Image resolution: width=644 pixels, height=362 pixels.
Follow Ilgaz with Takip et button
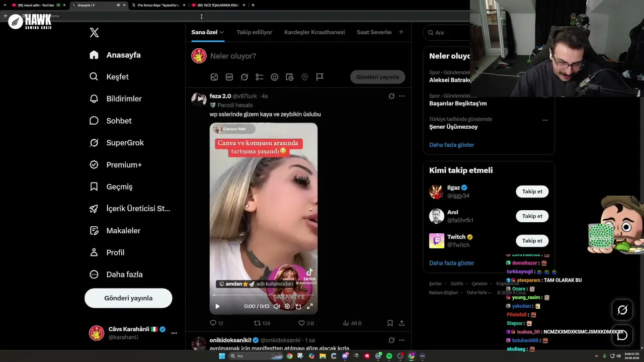click(x=532, y=192)
